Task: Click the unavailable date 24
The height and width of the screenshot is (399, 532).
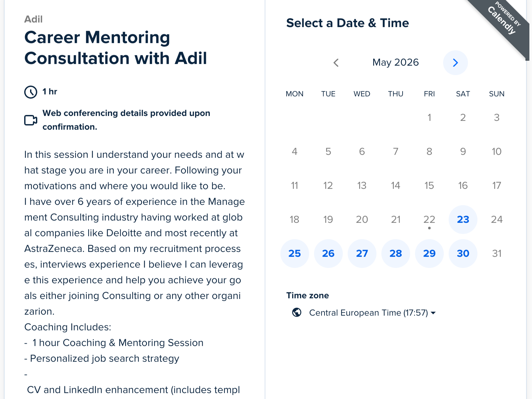Action: coord(496,219)
